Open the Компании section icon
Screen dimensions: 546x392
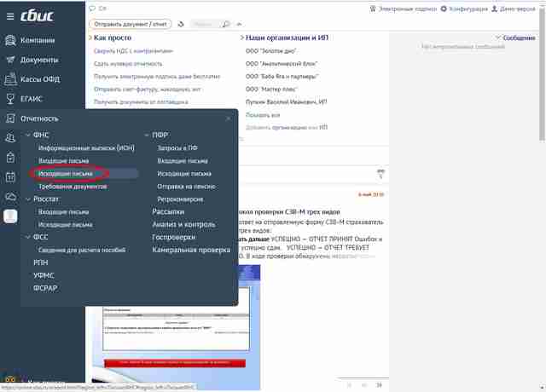point(10,40)
